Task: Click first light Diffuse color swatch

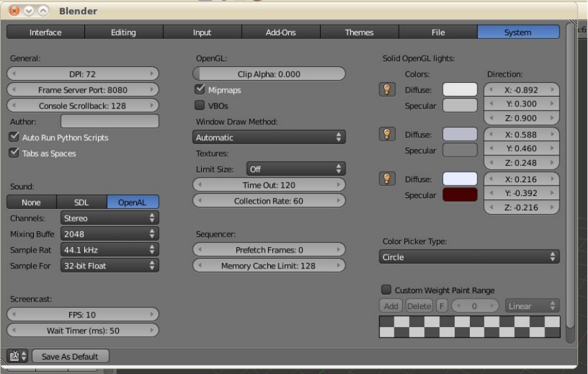Action: (x=459, y=90)
